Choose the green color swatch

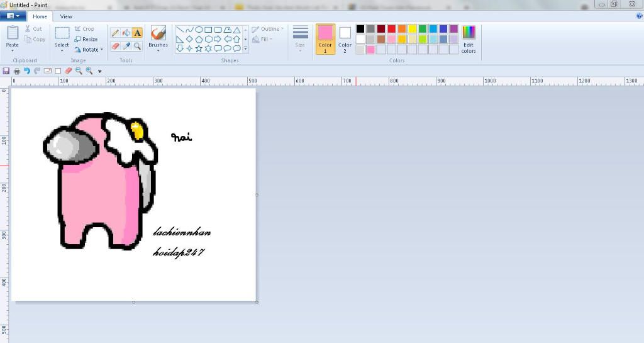tap(423, 29)
